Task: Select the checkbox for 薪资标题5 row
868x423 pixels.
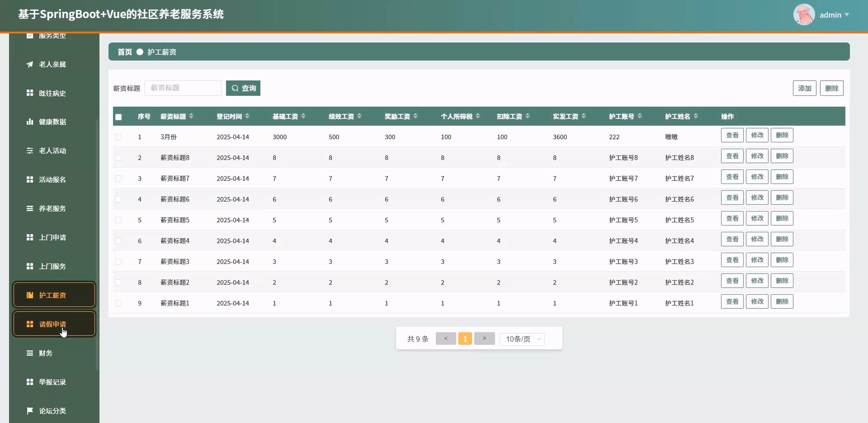Action: [118, 220]
